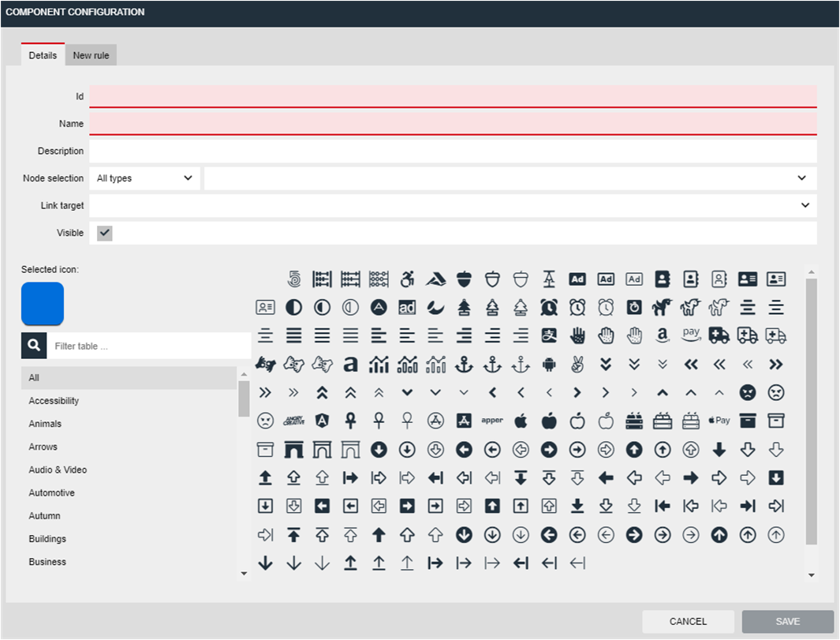Viewport: 840px width, 640px height.
Task: Select the peace hand icon
Action: (x=577, y=365)
